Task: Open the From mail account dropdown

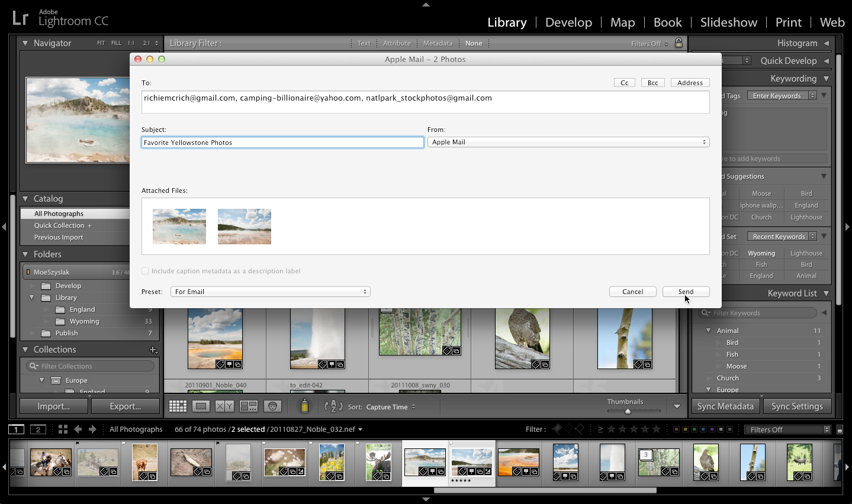Action: pos(568,142)
